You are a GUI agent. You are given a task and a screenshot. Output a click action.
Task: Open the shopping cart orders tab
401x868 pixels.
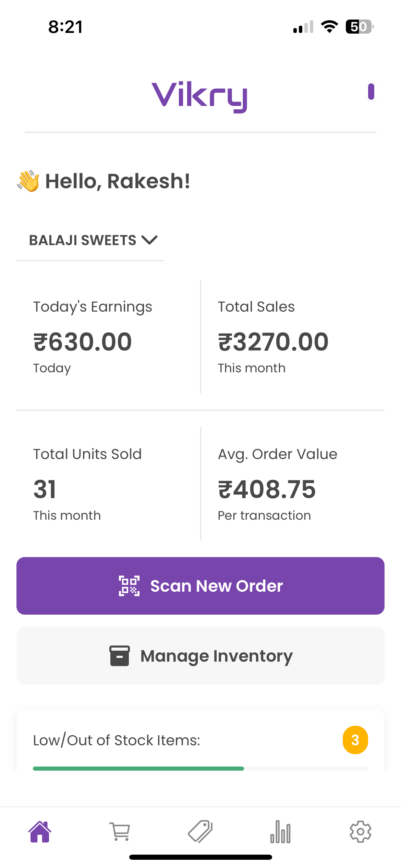(120, 832)
